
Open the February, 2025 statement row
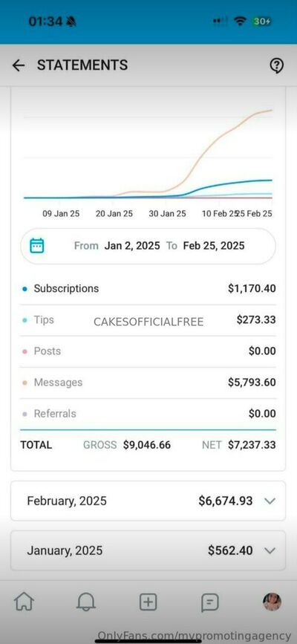pos(148,501)
